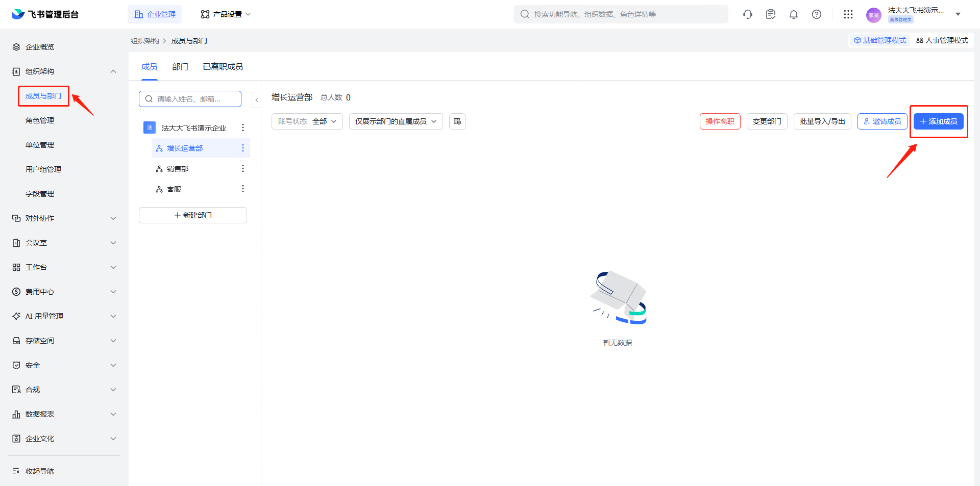
Task: Collapse the department tree panel arrow
Action: pos(257,100)
